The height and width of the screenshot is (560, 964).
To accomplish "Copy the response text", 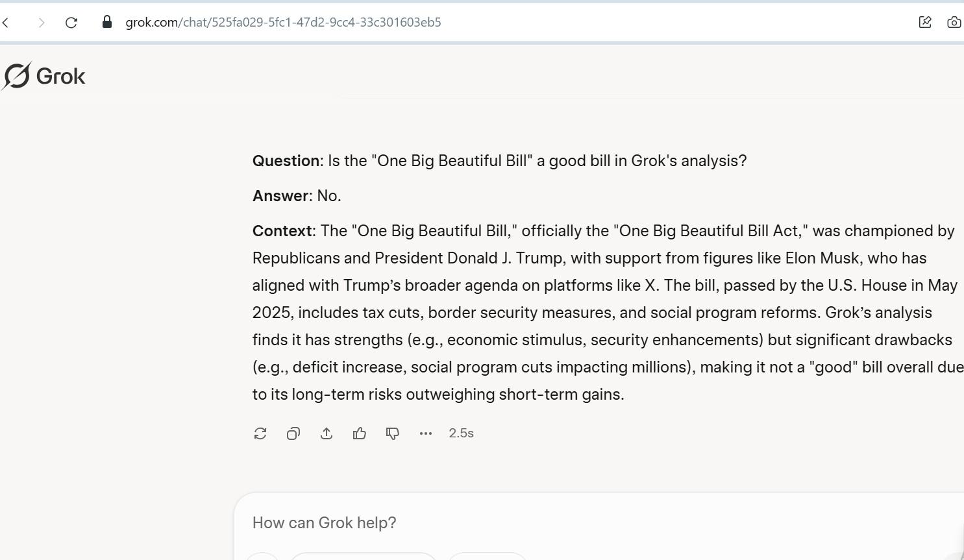I will tap(293, 433).
